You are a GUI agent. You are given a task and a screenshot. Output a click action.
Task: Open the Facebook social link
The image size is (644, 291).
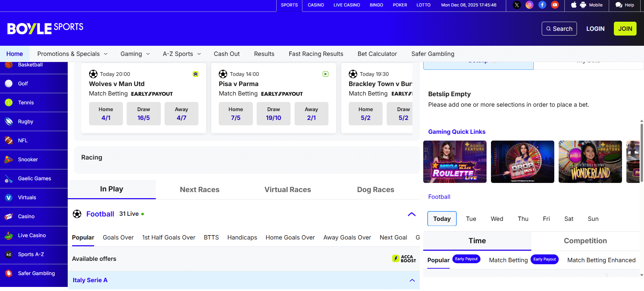(x=542, y=5)
